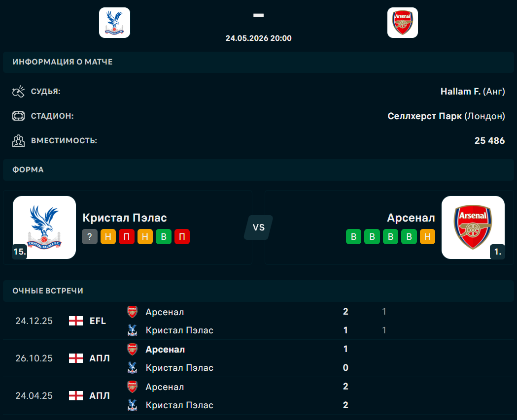Open the Арсенал team name in form section
This screenshot has height=420, width=517.
click(411, 218)
